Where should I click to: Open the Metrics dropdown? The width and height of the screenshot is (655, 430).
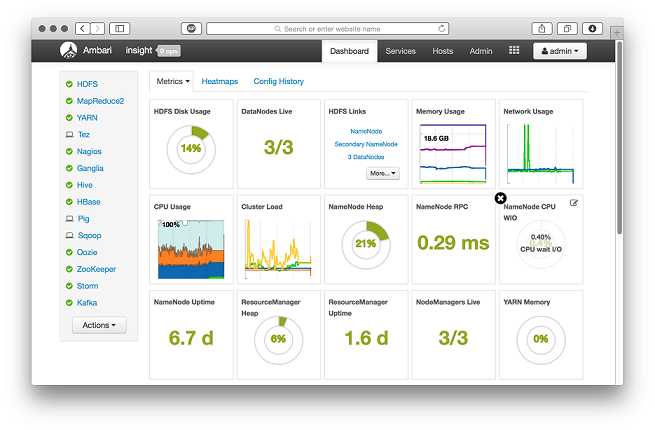tap(173, 81)
